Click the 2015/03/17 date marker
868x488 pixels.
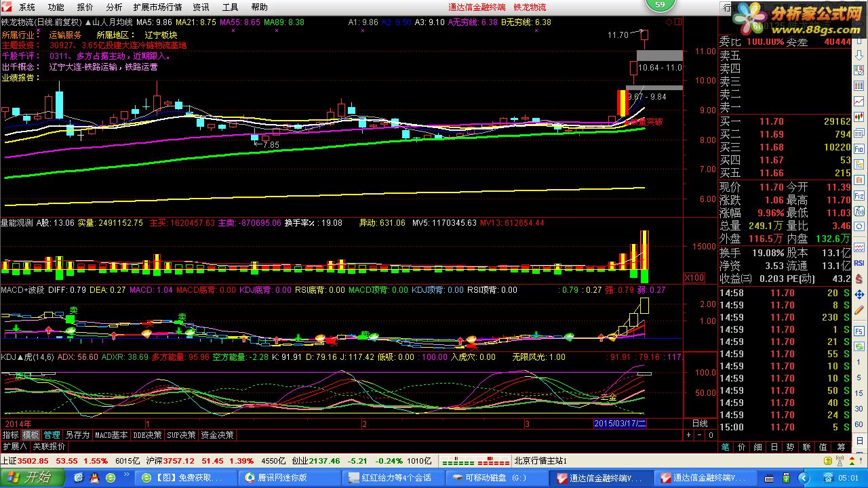click(621, 423)
